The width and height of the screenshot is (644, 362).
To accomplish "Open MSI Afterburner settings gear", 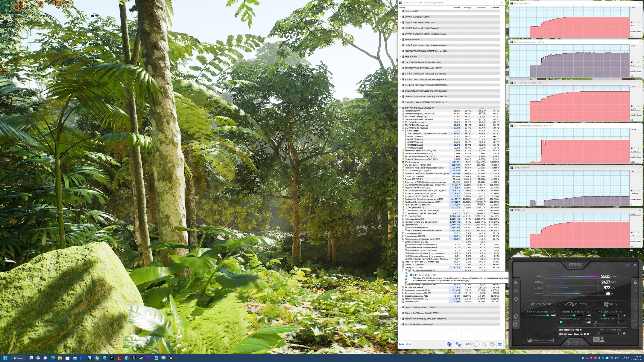I will tap(516, 316).
